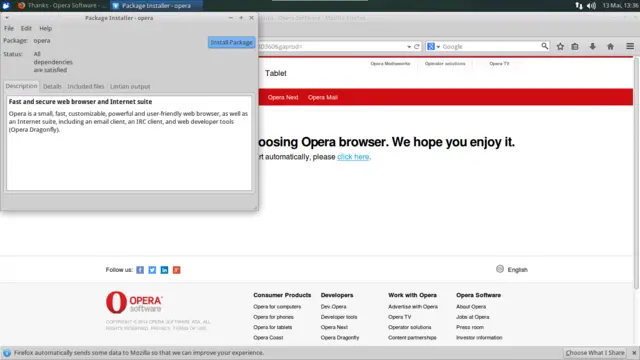Go to Firefox home page icon
Image resolution: width=640 pixels, height=360 pixels.
tap(610, 47)
